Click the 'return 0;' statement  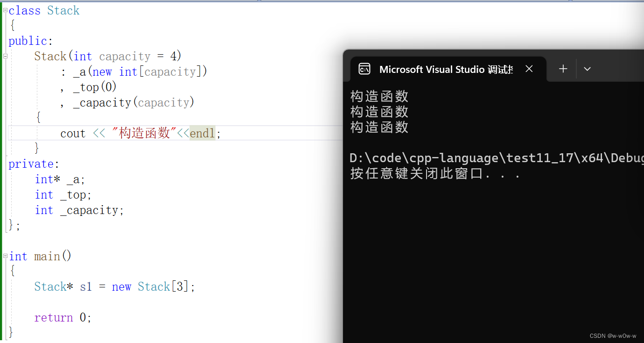[63, 318]
